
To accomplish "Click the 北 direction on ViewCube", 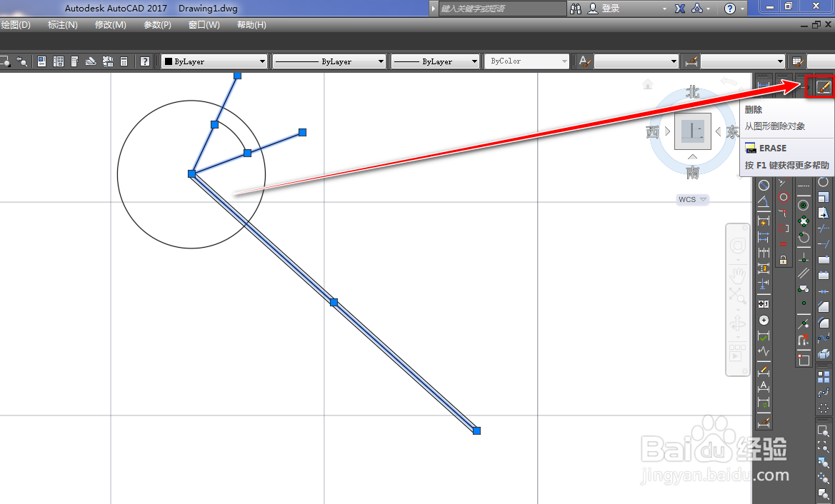I will click(x=692, y=92).
